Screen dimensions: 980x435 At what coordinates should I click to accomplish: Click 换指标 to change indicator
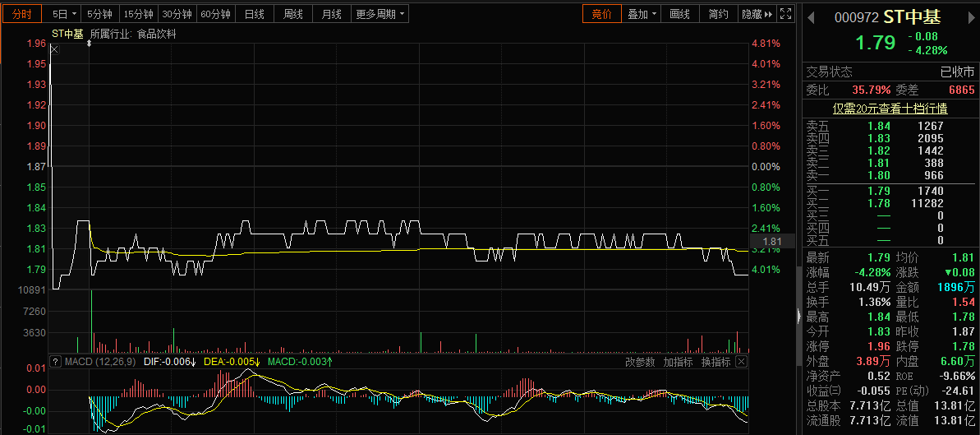coord(715,362)
